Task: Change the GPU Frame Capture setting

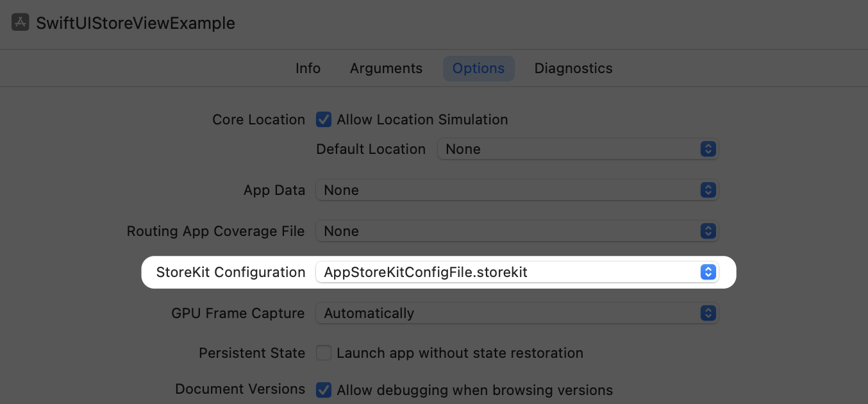Action: pyautogui.click(x=517, y=313)
